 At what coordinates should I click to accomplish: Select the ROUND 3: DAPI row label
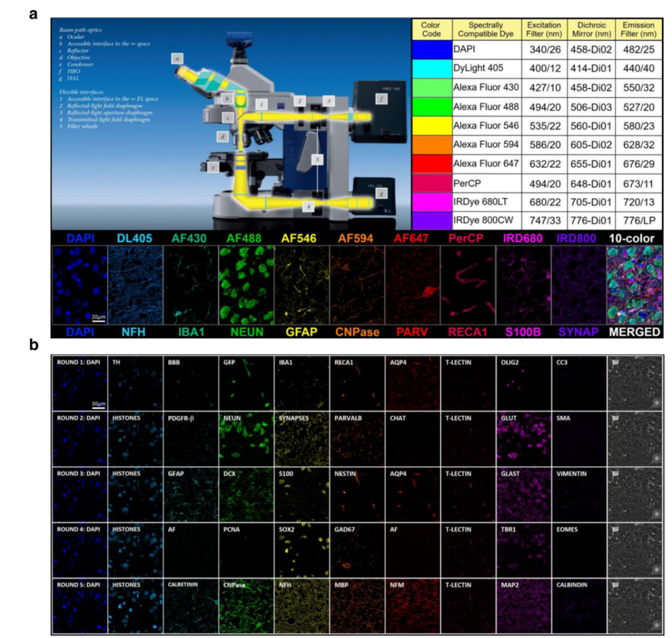point(78,472)
